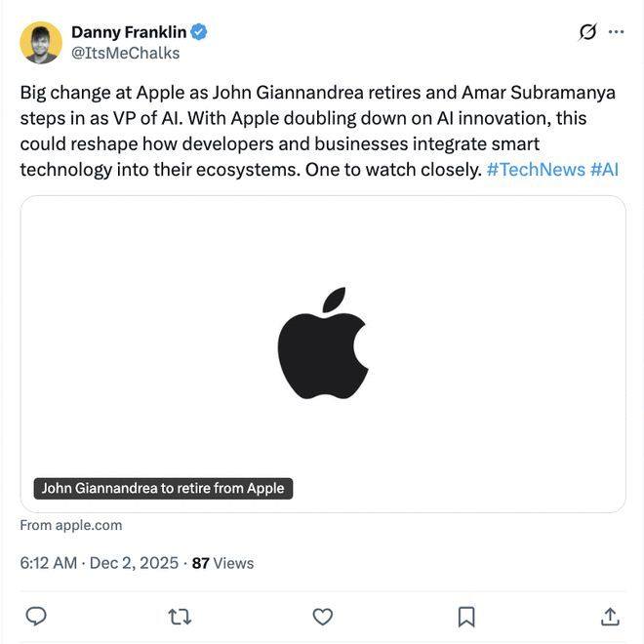Open the @ItsMeChalks handle link
This screenshot has width=644, height=644.
125,53
